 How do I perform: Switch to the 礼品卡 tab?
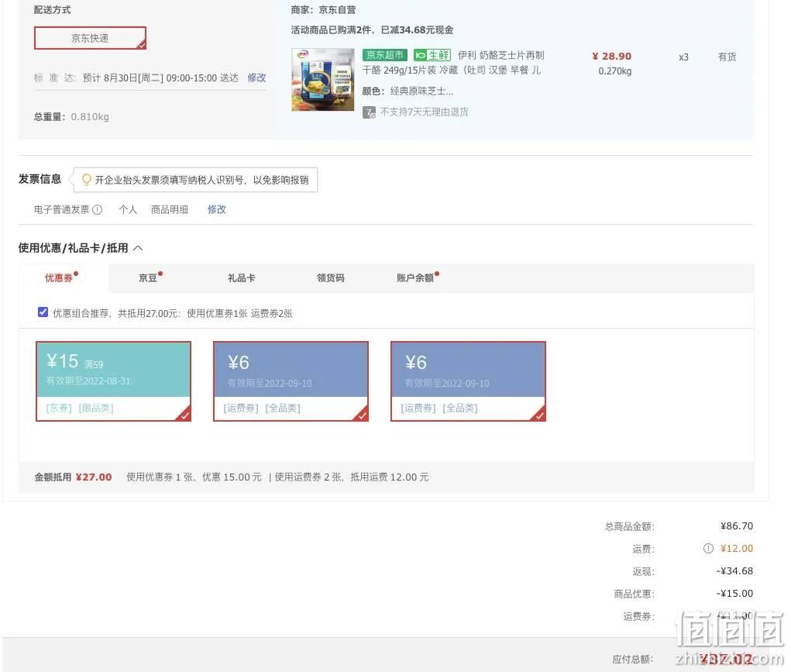[x=241, y=277]
